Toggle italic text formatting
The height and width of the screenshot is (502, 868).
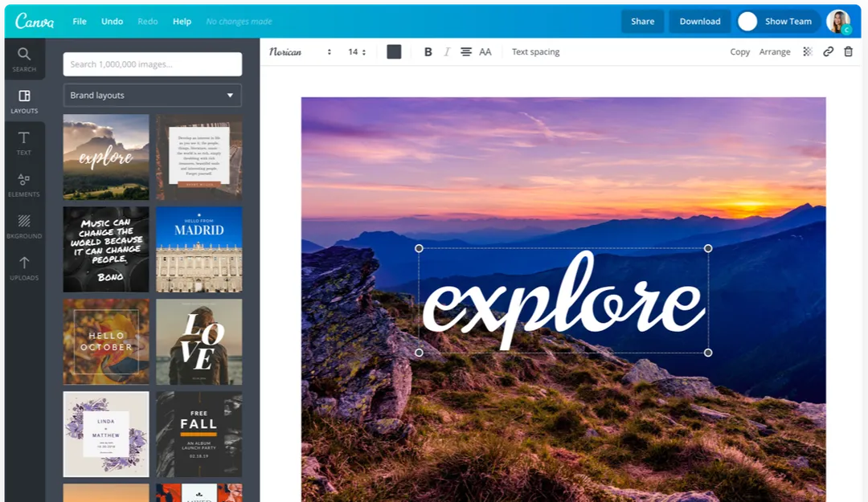coord(447,51)
